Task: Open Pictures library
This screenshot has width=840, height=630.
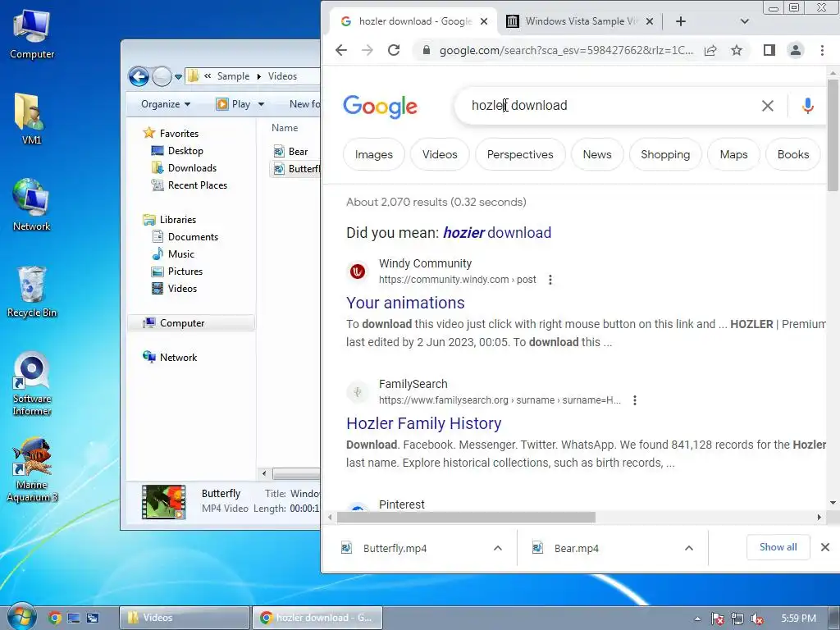Action: [x=185, y=271]
